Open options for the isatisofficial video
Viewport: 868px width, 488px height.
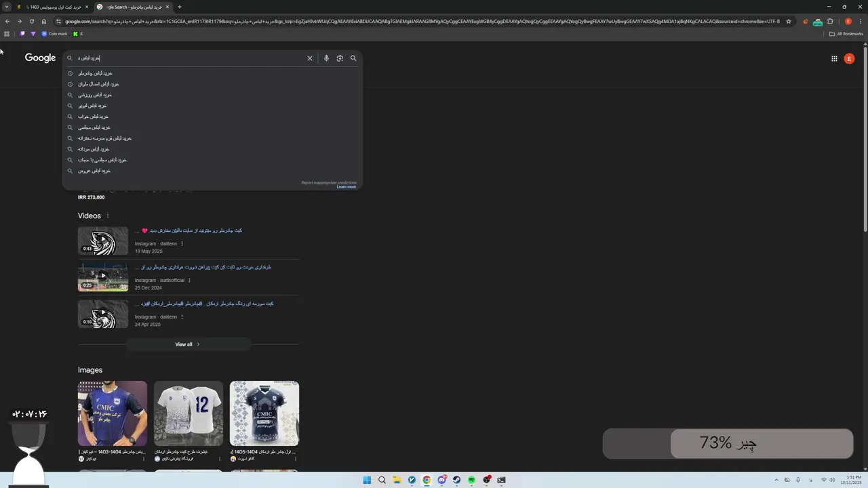189,281
